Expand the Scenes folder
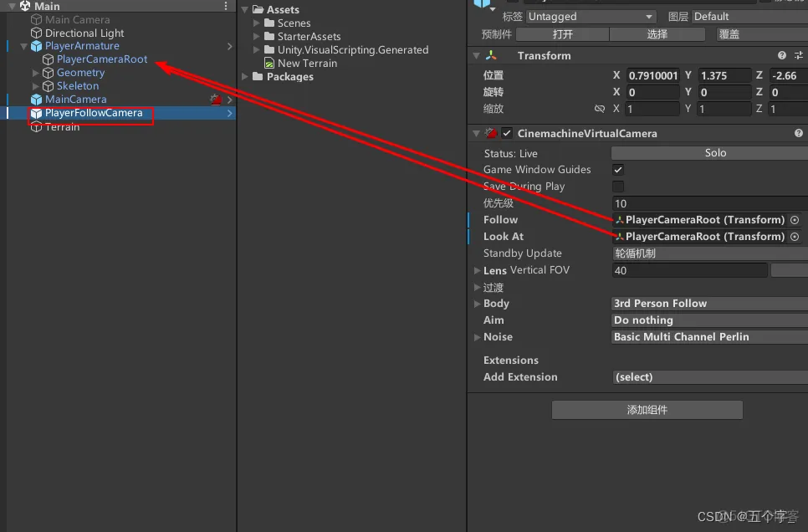The image size is (808, 532). [257, 23]
